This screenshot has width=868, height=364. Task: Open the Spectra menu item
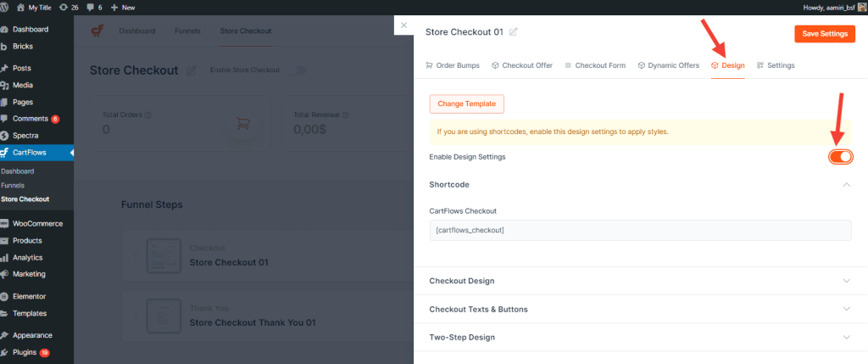[25, 135]
